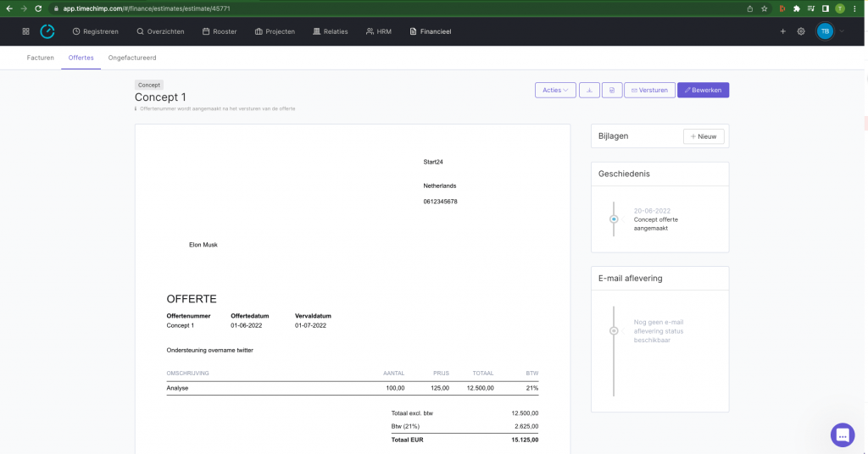Click the download offerte icon button

[589, 90]
